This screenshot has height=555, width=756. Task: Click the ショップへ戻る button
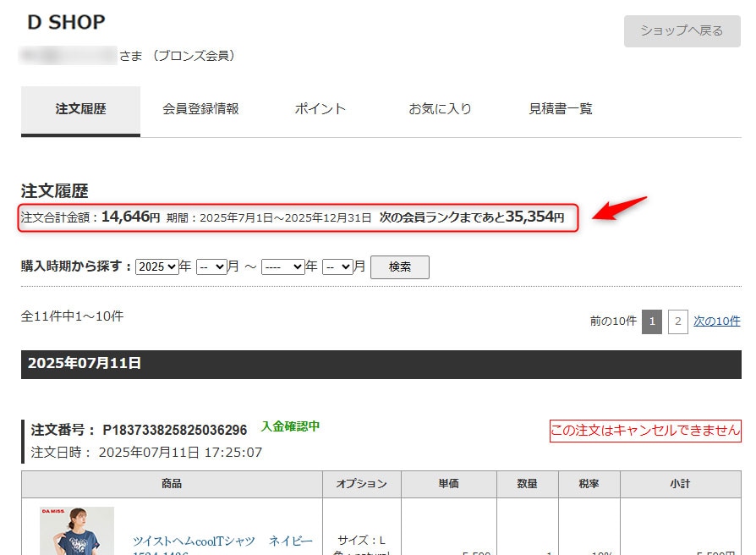click(x=682, y=30)
